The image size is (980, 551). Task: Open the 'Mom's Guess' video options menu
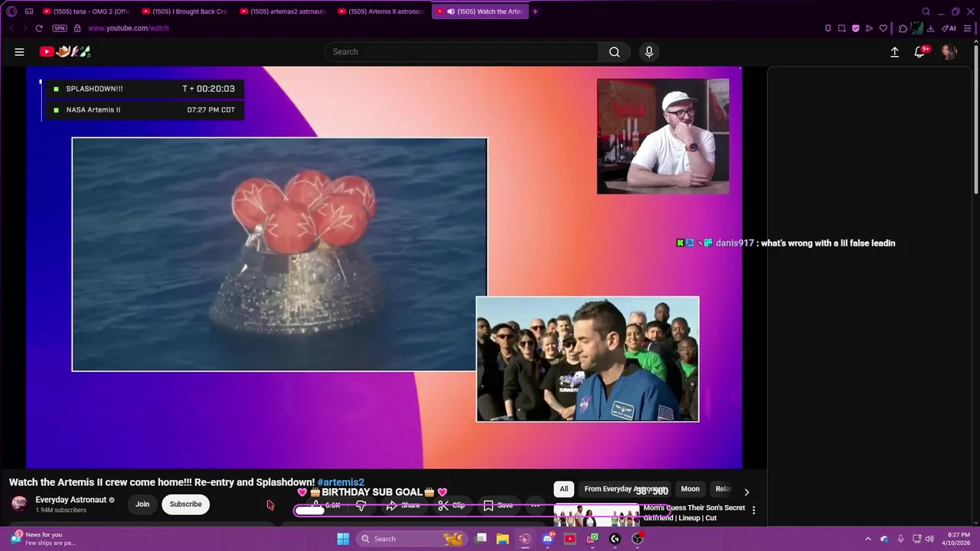coord(753,510)
